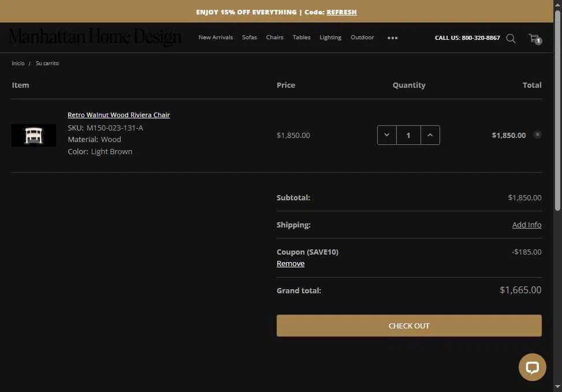The image size is (562, 392).
Task: Open the Lighting menu
Action: tap(330, 38)
